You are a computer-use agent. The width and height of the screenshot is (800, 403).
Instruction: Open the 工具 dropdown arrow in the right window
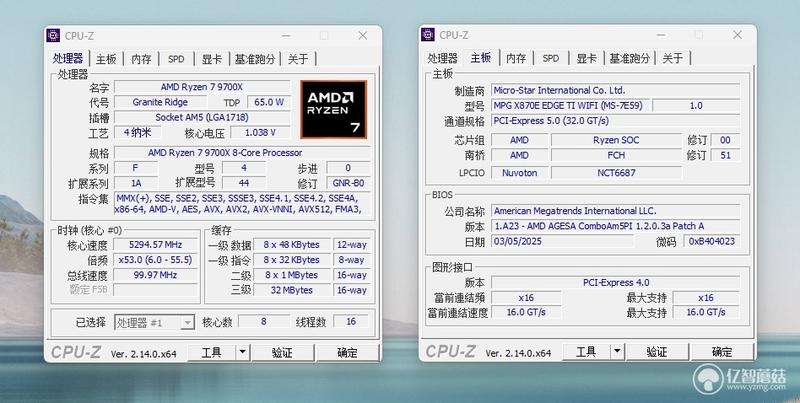(617, 351)
